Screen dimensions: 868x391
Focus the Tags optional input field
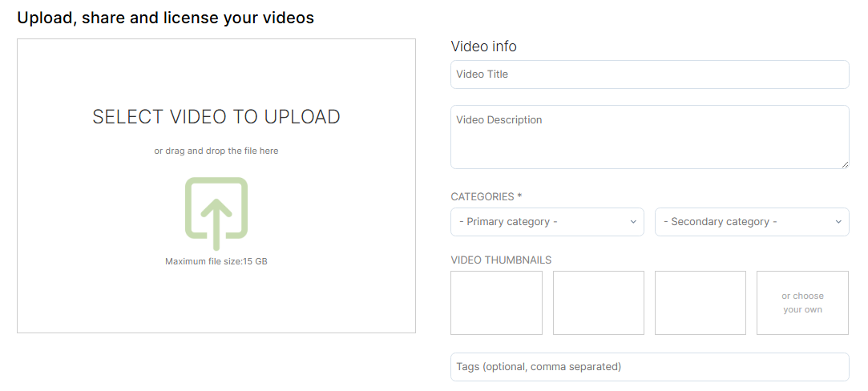649,367
